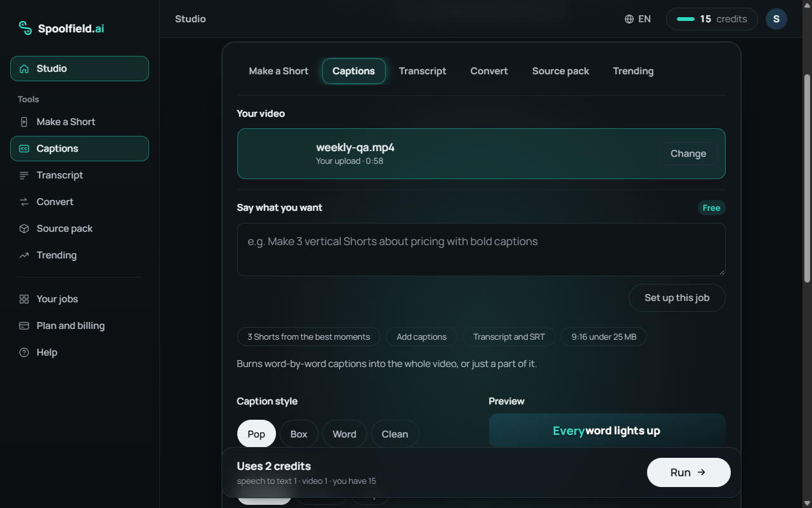Click the Captions CC icon in sidebar
This screenshot has width=812, height=508.
[24, 149]
